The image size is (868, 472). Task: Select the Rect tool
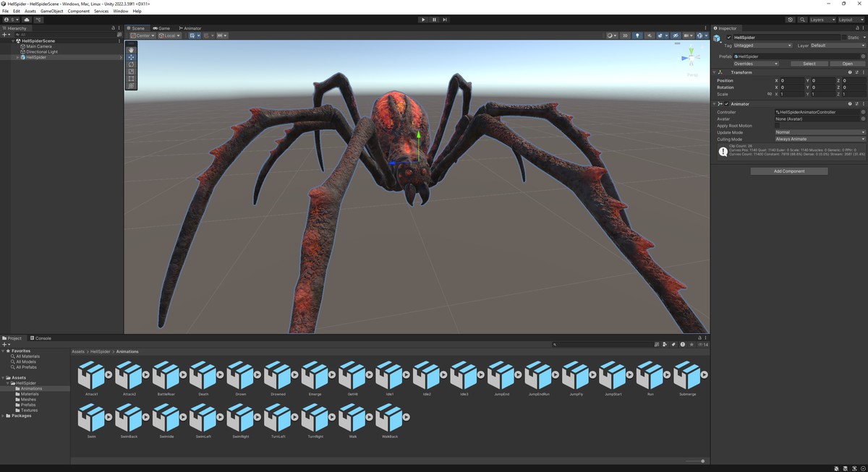tap(131, 79)
